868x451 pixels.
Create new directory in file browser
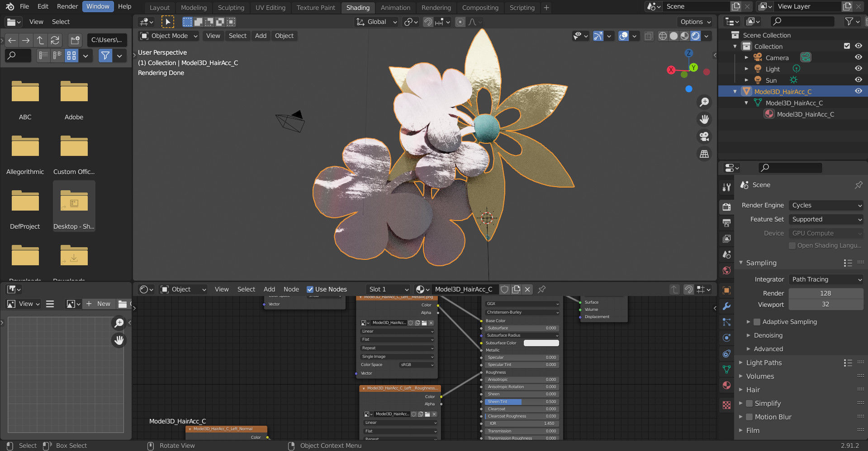[x=75, y=40]
